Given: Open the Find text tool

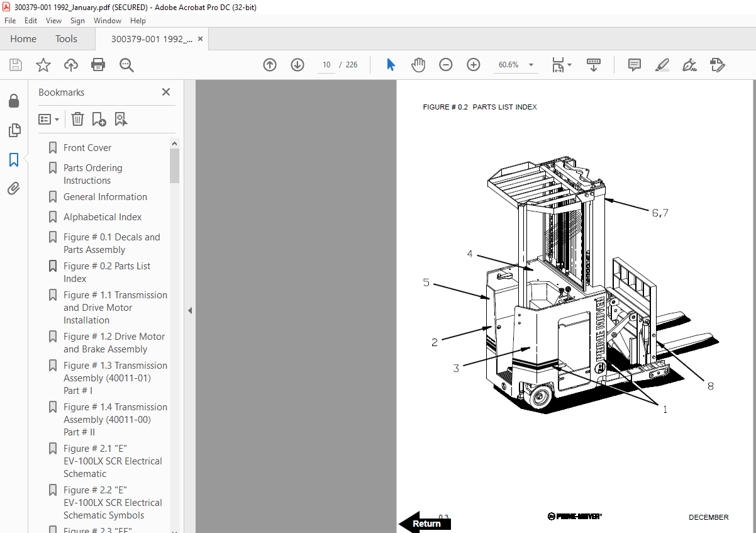Looking at the screenshot, I should 126,65.
